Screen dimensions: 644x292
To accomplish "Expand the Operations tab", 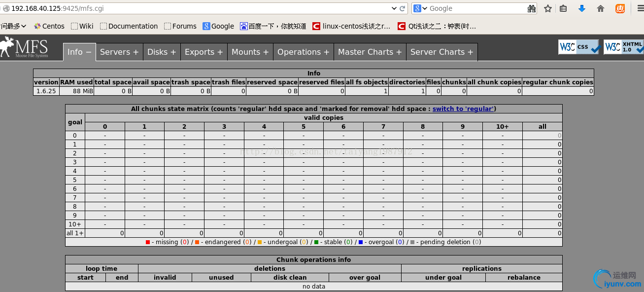I will (303, 52).
